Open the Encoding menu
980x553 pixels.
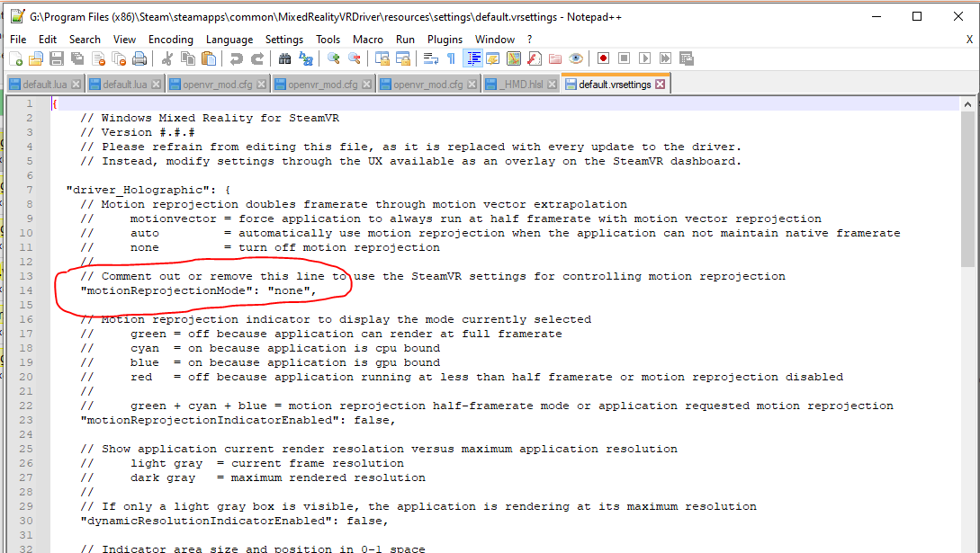(x=171, y=40)
